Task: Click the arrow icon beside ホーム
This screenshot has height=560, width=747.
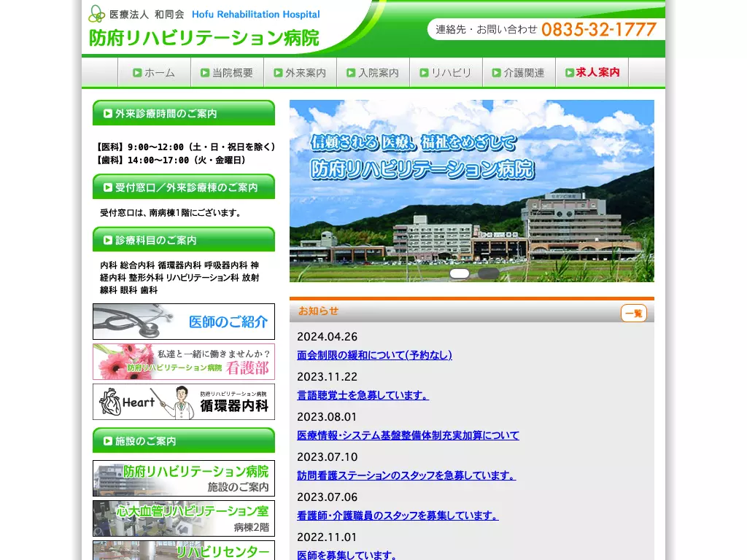Action: pos(137,73)
